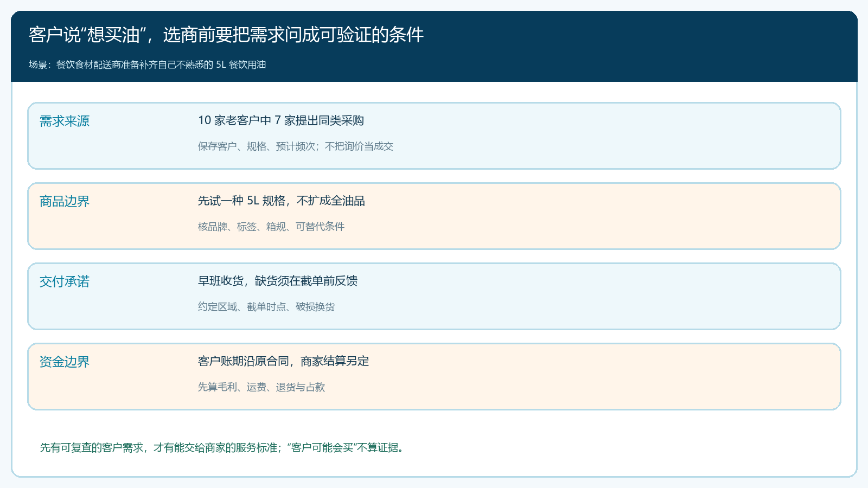Image resolution: width=868 pixels, height=488 pixels.
Task: Click the slide title about '想买油'
Action: click(226, 35)
